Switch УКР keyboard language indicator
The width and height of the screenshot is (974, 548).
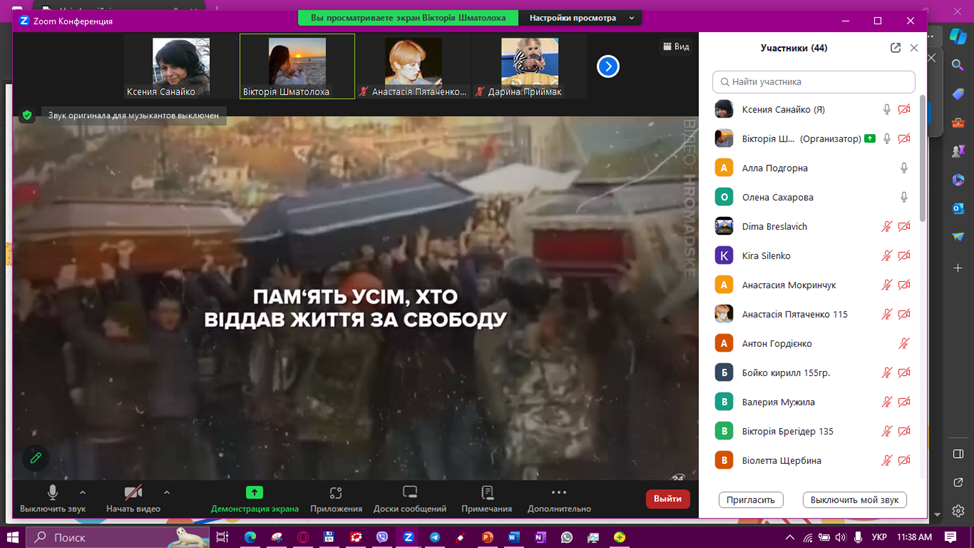click(879, 537)
